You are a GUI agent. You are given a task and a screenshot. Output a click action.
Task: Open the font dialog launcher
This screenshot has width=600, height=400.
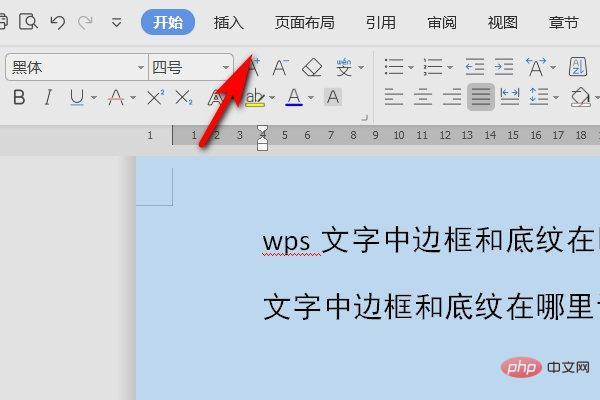[364, 118]
